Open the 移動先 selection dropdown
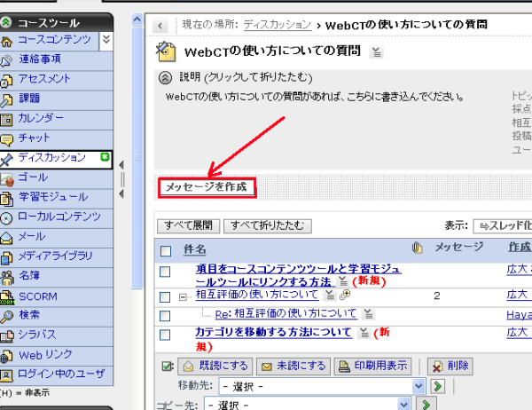 (322, 386)
